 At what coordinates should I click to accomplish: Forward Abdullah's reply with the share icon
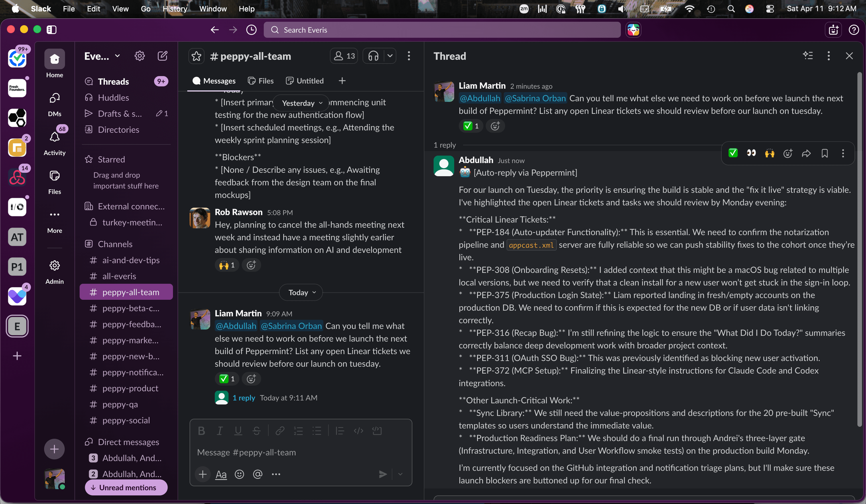pyautogui.click(x=806, y=154)
